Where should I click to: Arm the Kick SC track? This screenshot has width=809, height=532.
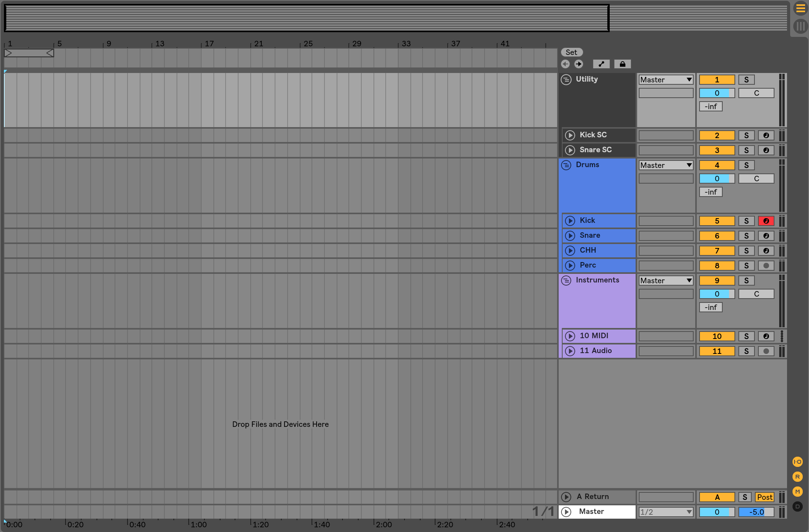pos(766,135)
